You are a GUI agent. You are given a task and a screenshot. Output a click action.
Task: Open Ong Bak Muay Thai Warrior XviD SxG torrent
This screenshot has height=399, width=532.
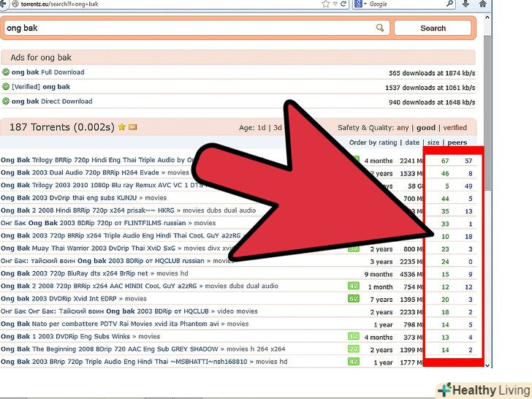tap(88, 248)
